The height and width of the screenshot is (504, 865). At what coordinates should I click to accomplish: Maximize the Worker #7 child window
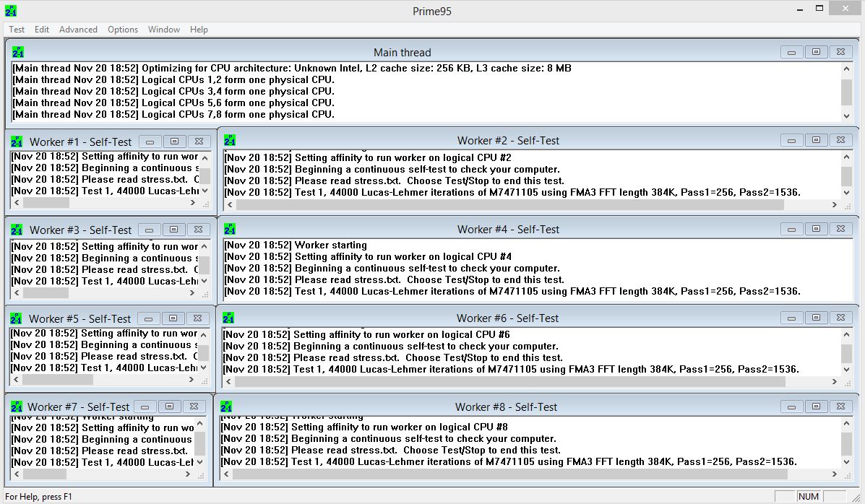click(169, 407)
